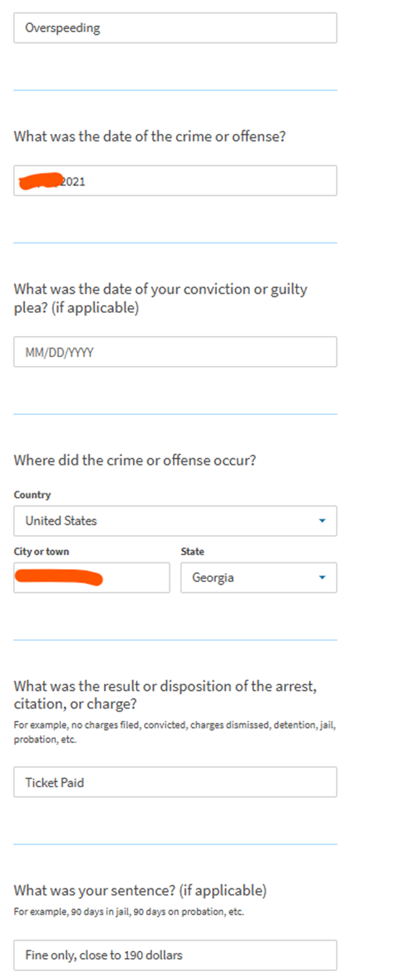Open the State dropdown showing Georgia
Image resolution: width=394 pixels, height=980 pixels.
[259, 578]
